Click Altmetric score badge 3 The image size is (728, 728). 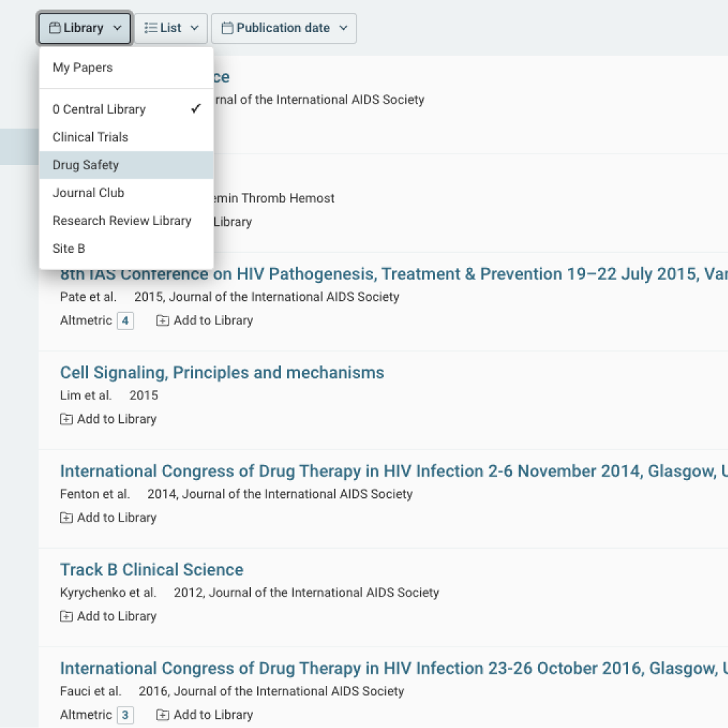pos(125,715)
